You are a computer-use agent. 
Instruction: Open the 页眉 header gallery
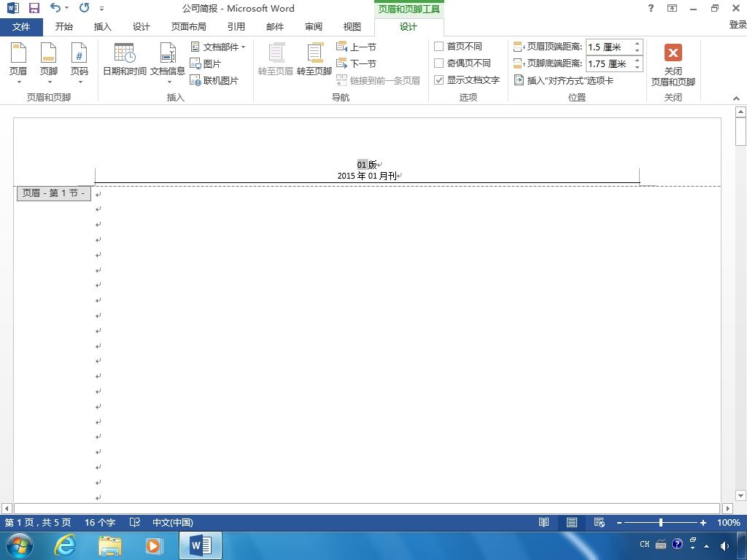click(x=18, y=63)
